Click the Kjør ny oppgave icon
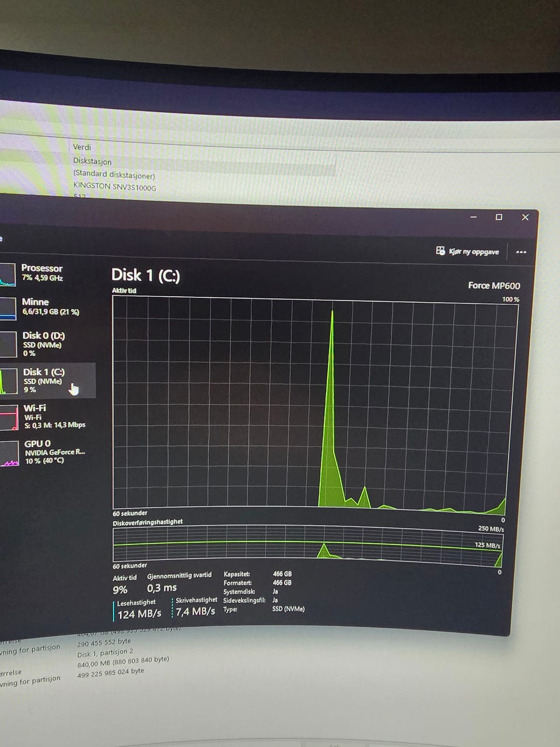 [440, 250]
